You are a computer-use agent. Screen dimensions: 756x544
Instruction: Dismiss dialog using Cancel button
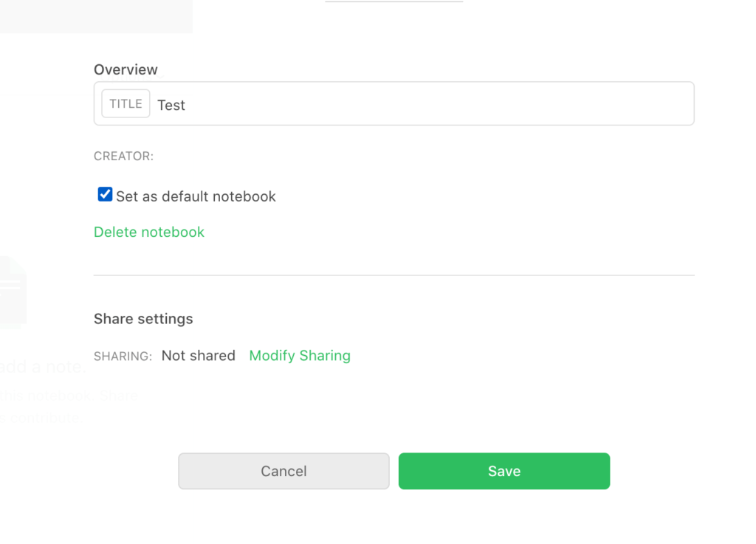point(283,471)
